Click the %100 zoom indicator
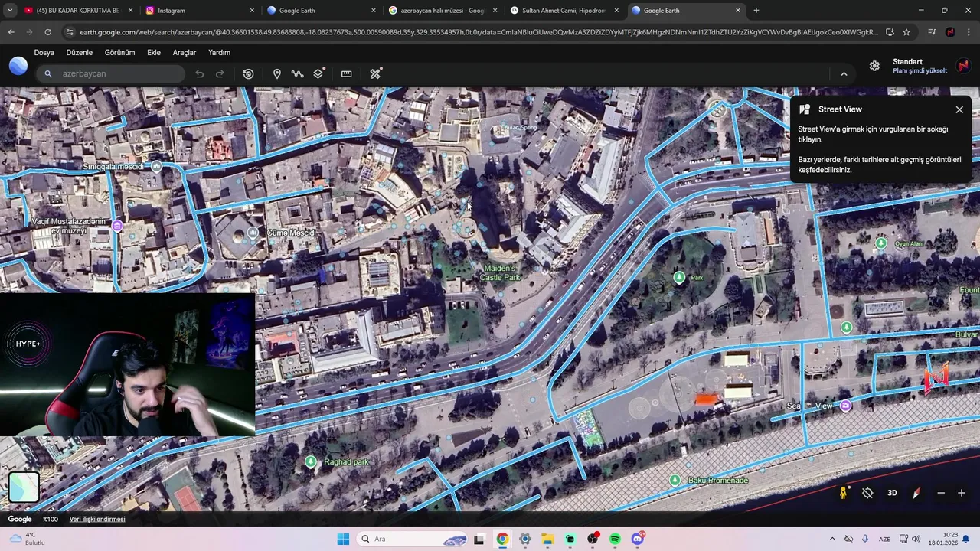Screen dimensions: 980x551 (x=50, y=519)
